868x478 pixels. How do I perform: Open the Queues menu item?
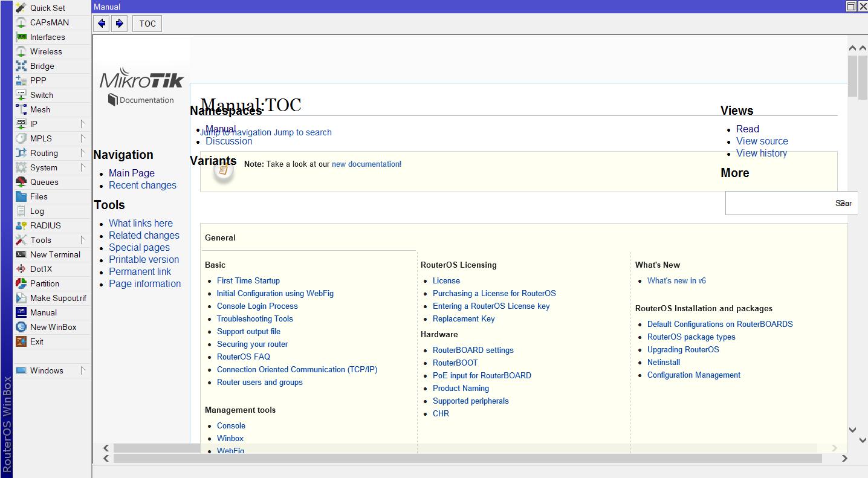pyautogui.click(x=51, y=182)
